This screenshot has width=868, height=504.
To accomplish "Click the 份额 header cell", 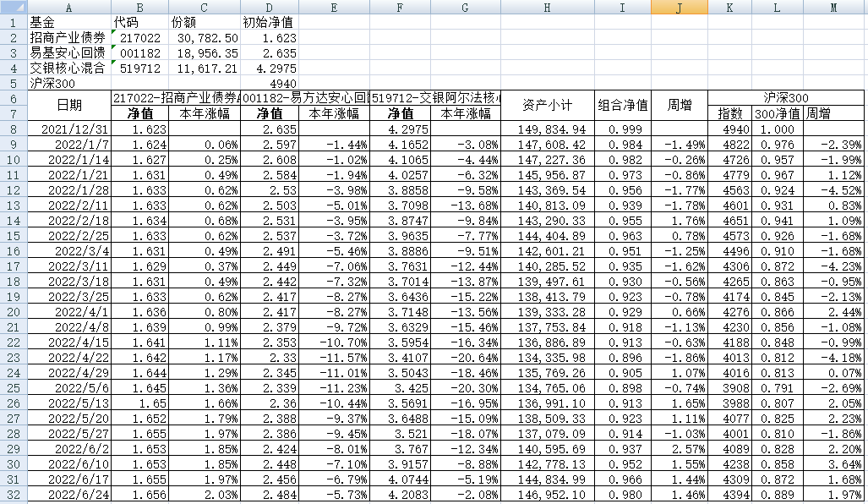I will tap(205, 22).
